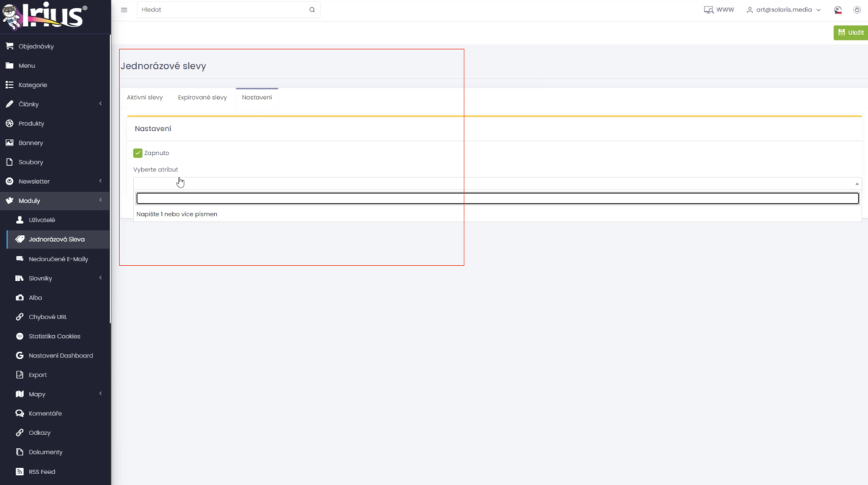Open Soubory file icon
The height and width of the screenshot is (485, 868).
pos(9,162)
